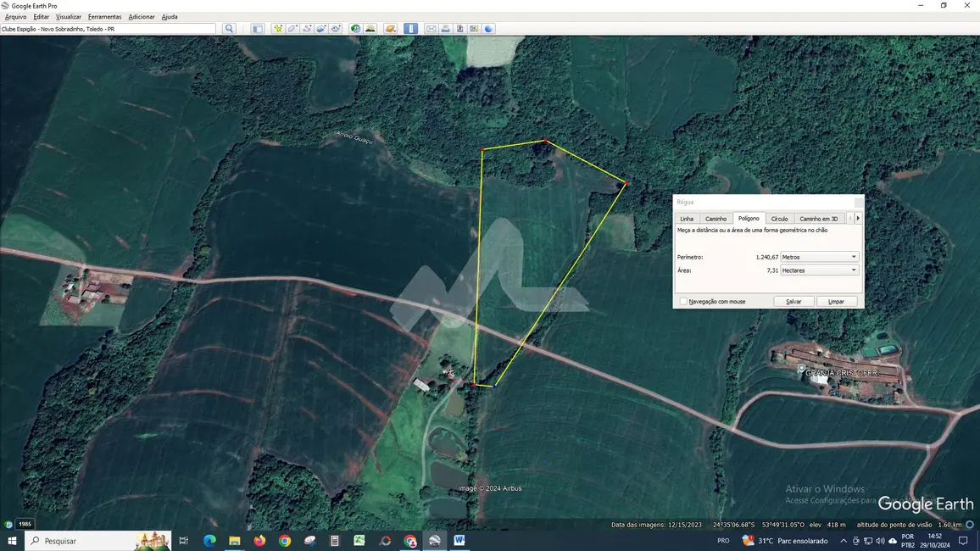980x551 pixels.
Task: Enable Navegação com mouse checkbox
Action: point(683,302)
